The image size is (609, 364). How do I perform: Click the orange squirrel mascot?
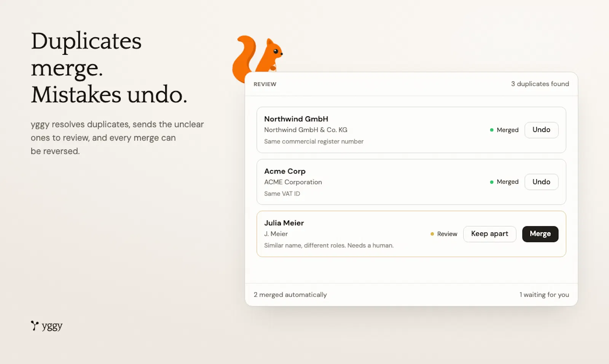click(257, 58)
